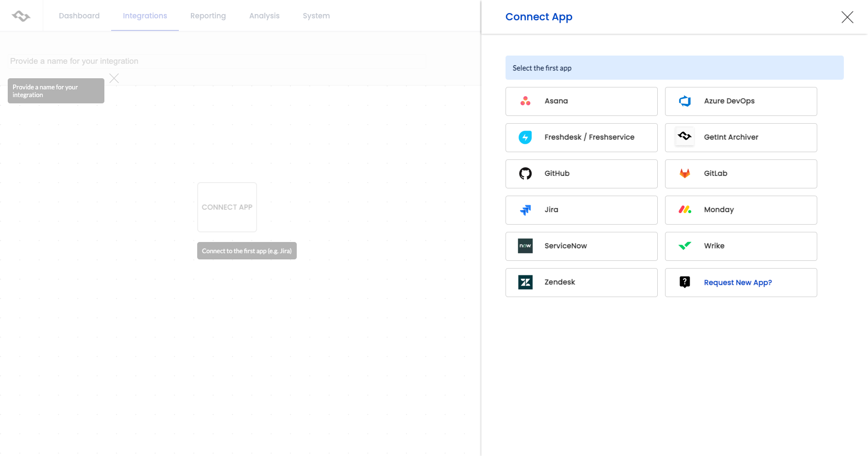Select the Zendesk app label
The height and width of the screenshot is (456, 868).
[560, 282]
